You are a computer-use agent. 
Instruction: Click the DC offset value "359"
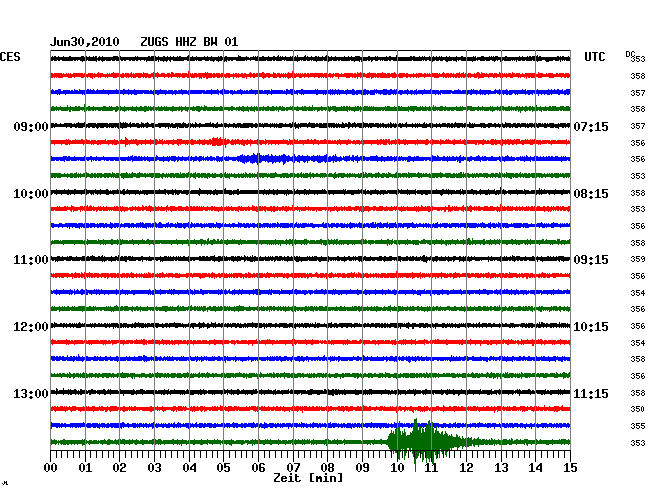(638, 259)
